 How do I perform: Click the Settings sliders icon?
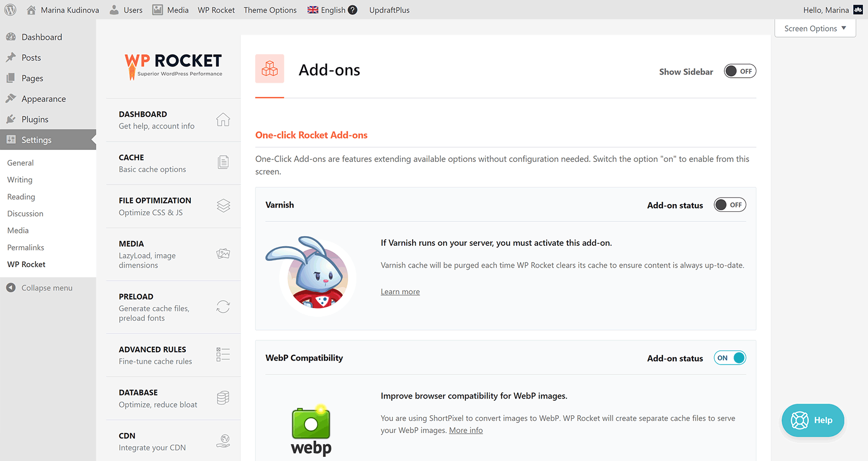11,140
